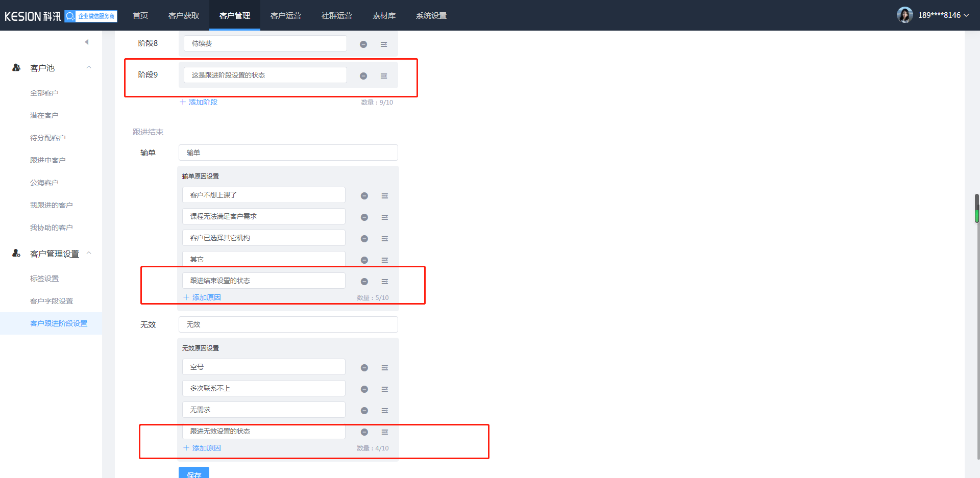Open 标签设置 in the sidebar
Viewport: 980px width, 478px height.
click(44, 279)
